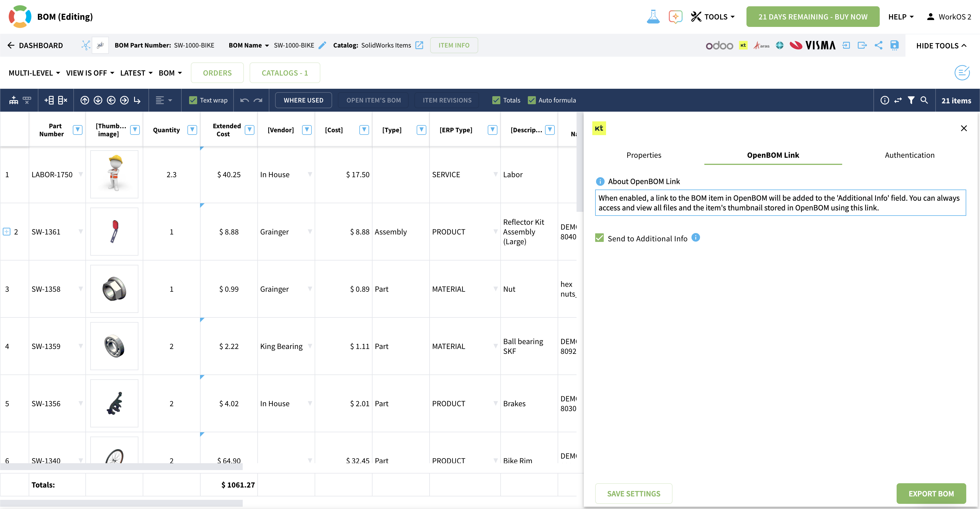Image resolution: width=980 pixels, height=509 pixels.
Task: Open the Quantity column filter dropdown
Action: [x=192, y=130]
